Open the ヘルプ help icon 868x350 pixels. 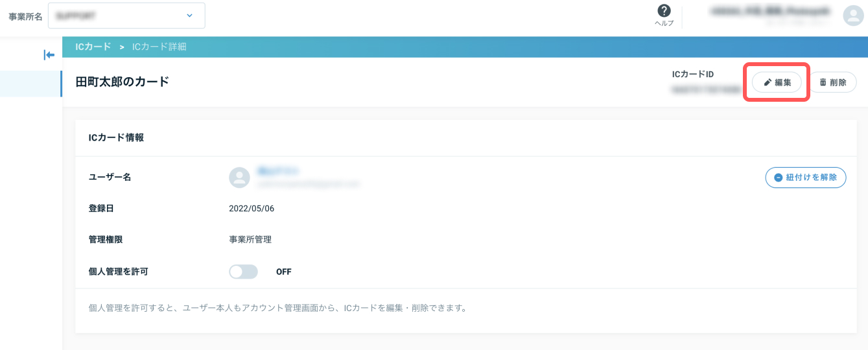[664, 16]
